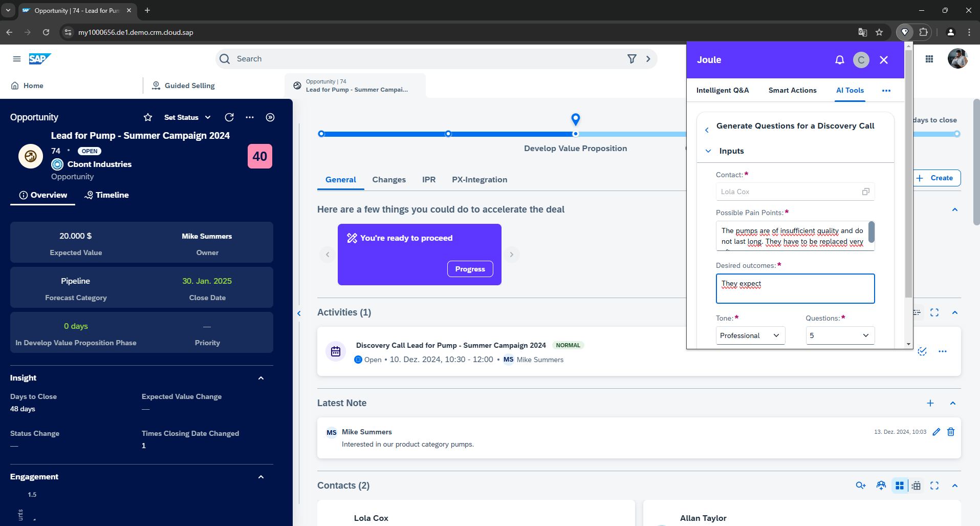The height and width of the screenshot is (526, 980).
Task: Edit Mike Summers latest note
Action: (x=937, y=432)
